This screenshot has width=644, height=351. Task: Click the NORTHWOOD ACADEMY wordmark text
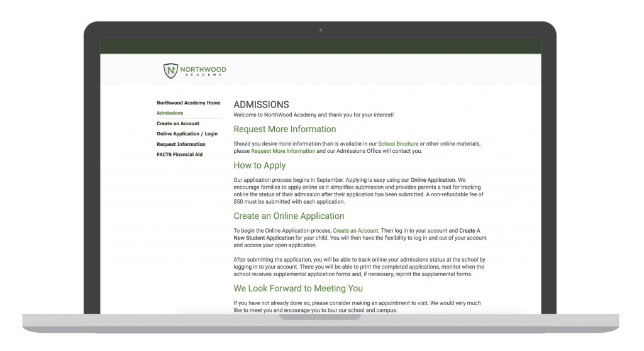[203, 70]
